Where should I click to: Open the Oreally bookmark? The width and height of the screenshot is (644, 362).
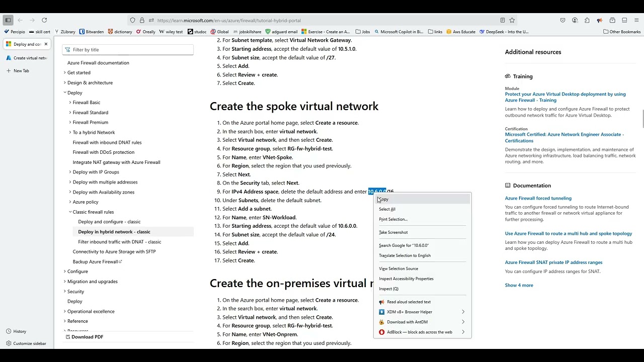coord(146,32)
